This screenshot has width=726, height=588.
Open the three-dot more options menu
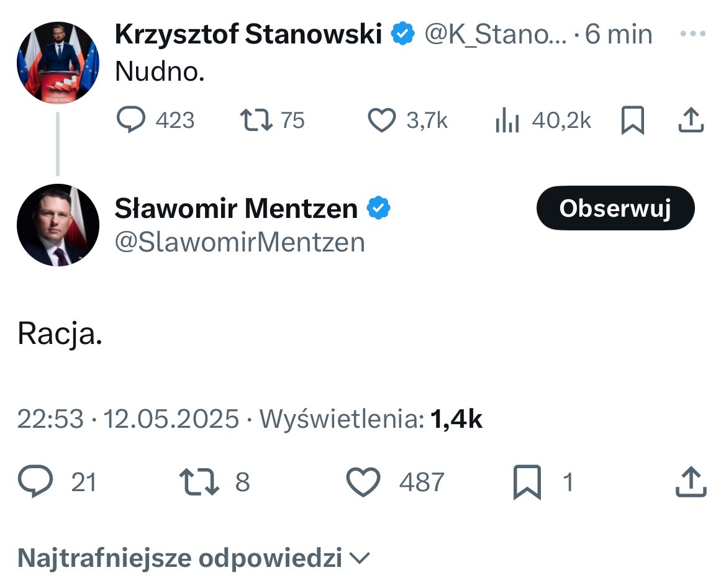(692, 34)
